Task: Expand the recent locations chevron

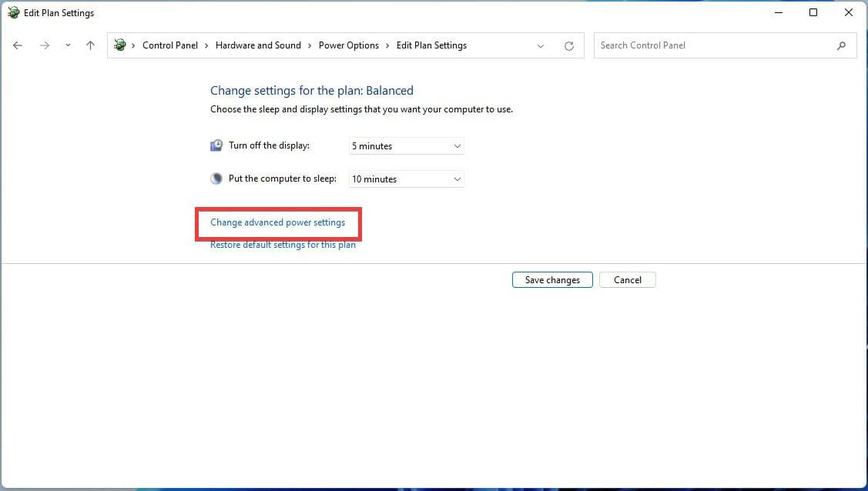Action: click(68, 45)
